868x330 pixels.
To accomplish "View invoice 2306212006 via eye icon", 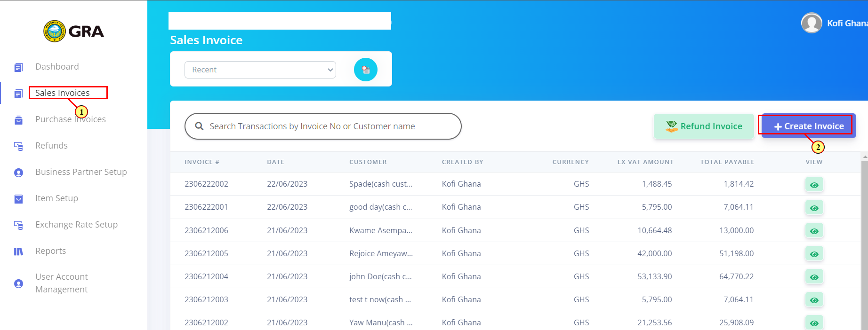I will [x=814, y=231].
